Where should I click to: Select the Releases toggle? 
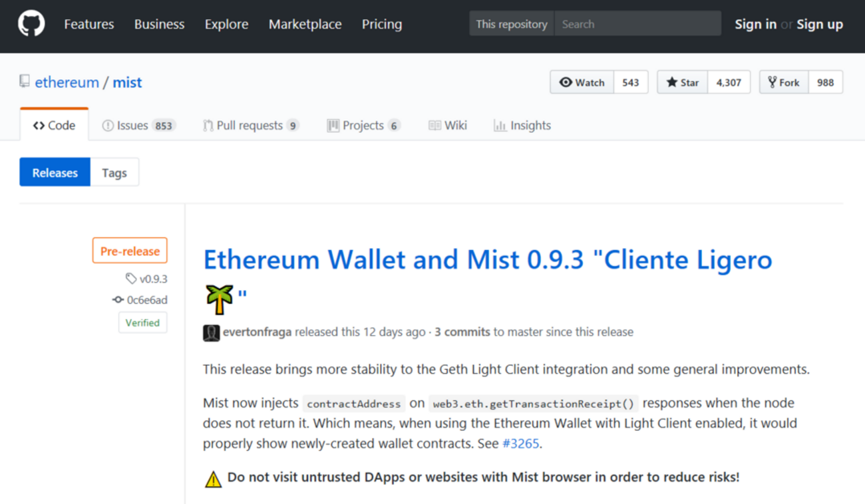coord(55,172)
